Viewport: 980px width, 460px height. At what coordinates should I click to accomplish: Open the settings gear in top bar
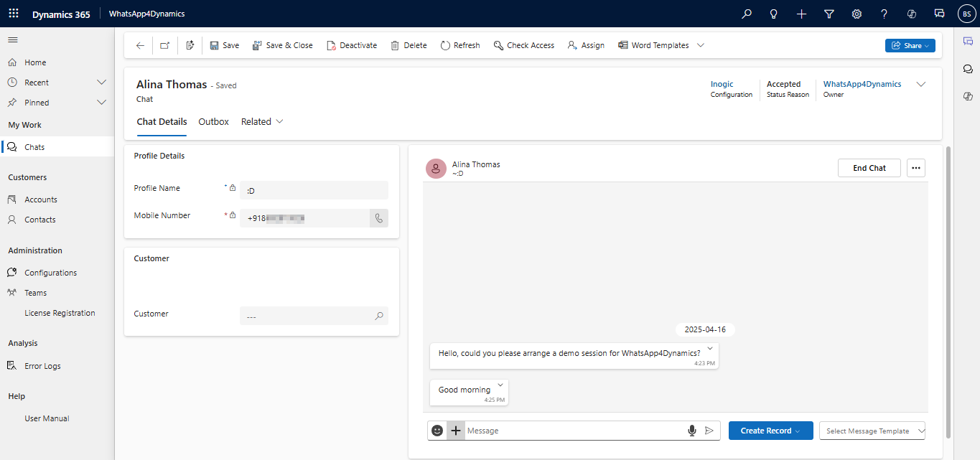pyautogui.click(x=857, y=14)
